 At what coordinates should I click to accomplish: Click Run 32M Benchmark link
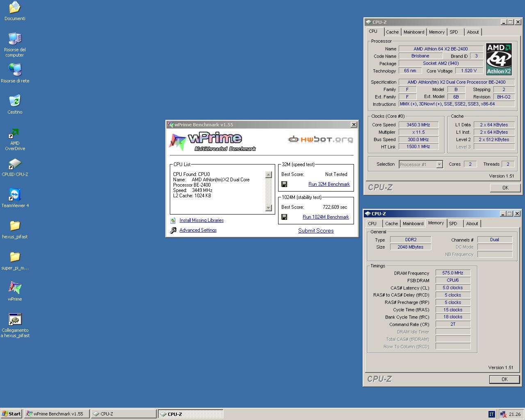[329, 184]
